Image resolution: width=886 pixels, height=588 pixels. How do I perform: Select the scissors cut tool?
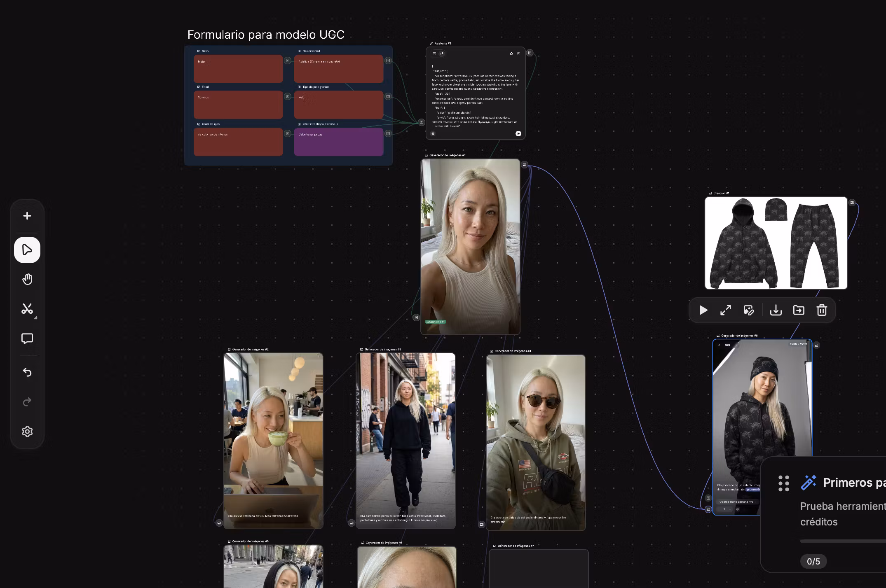click(27, 309)
